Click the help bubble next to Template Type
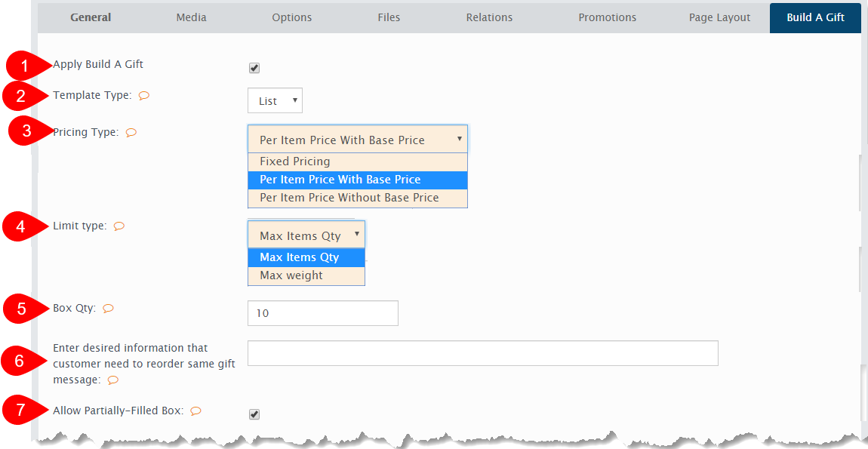This screenshot has width=868, height=449. pyautogui.click(x=144, y=96)
